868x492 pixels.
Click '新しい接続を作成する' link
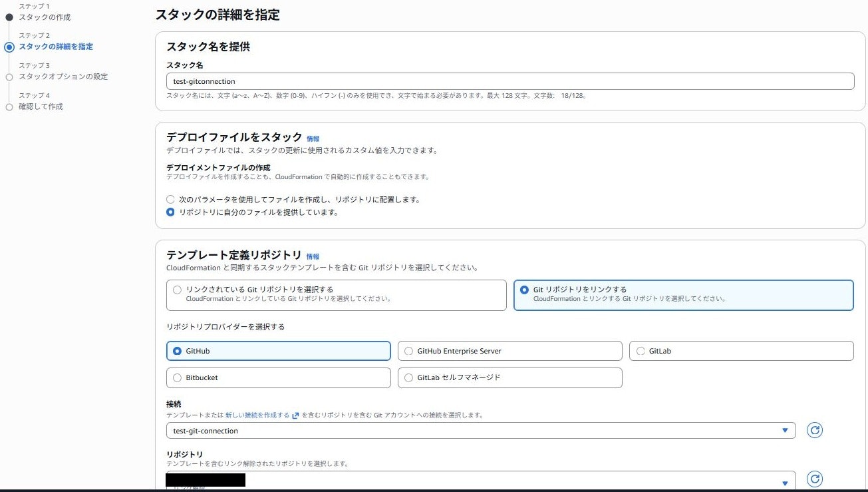pos(257,415)
